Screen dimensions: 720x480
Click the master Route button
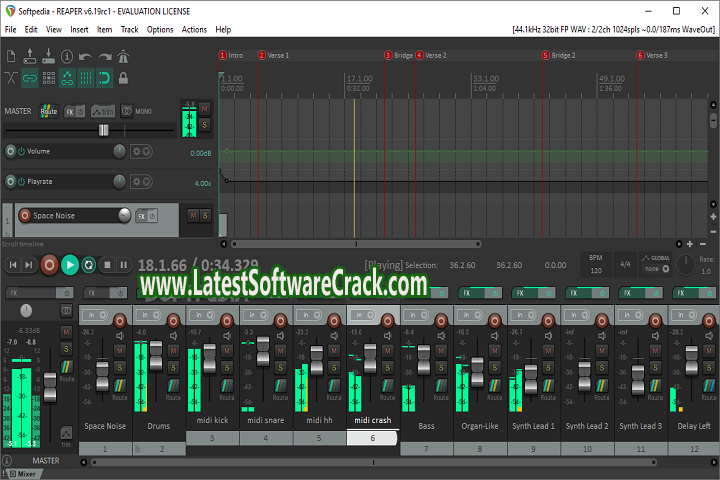click(x=48, y=111)
